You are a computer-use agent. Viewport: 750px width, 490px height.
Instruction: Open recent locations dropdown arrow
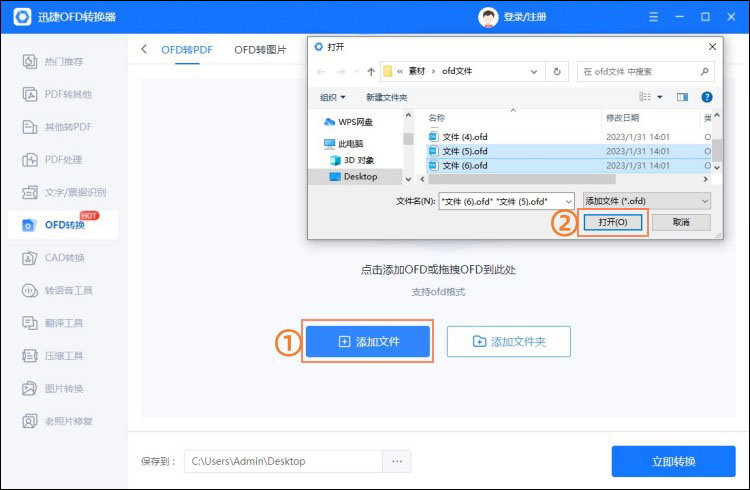(x=357, y=72)
